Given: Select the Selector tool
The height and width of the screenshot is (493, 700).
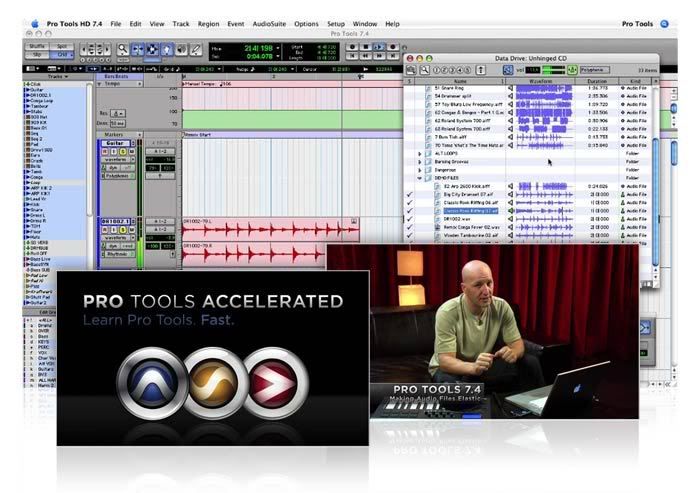Looking at the screenshot, I should 152,49.
